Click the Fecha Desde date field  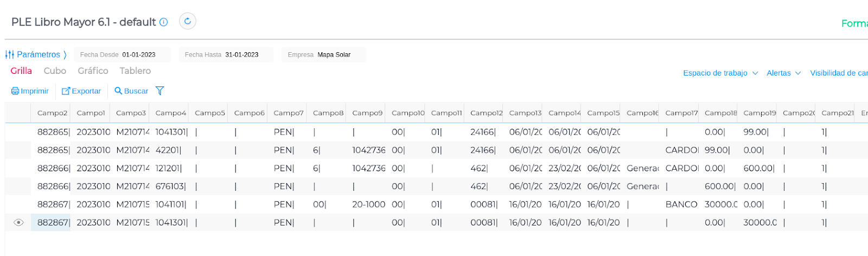122,54
